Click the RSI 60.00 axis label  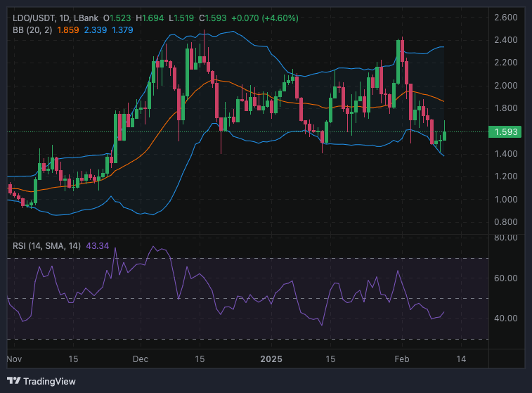[x=506, y=278]
